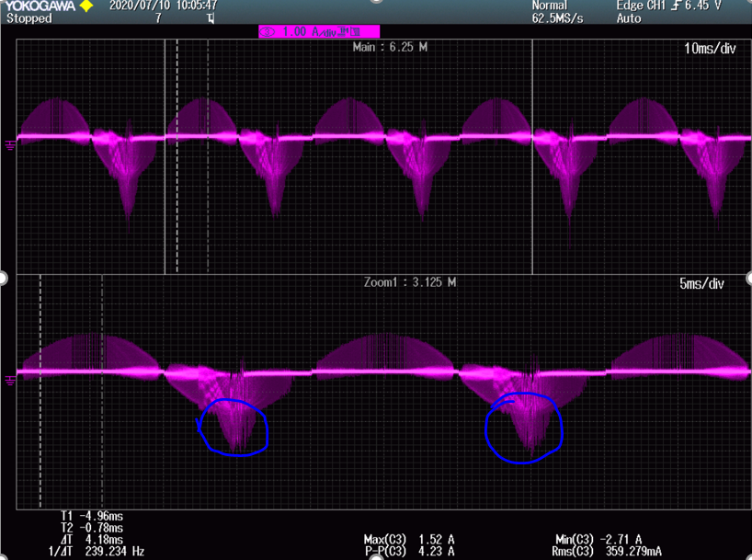Click the date and time 2020/07/10 10:05:47
Image resolution: width=752 pixels, height=560 pixels.
click(x=163, y=6)
